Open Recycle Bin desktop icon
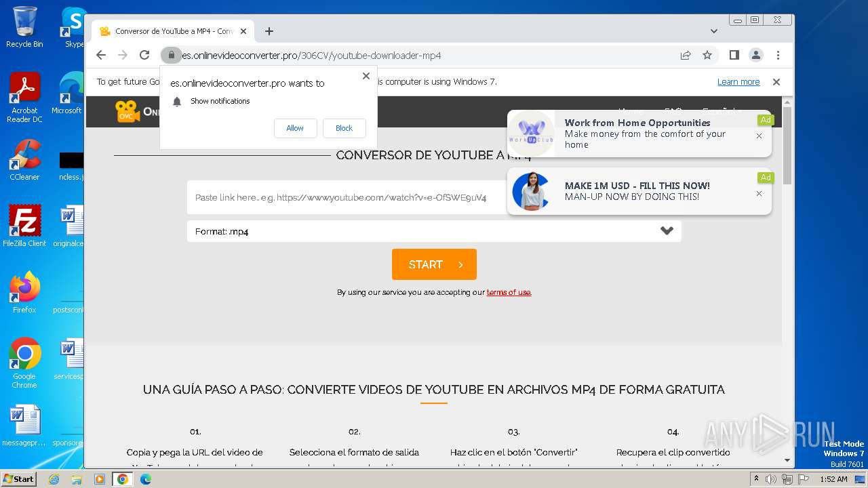The height and width of the screenshot is (488, 868). coord(24,27)
